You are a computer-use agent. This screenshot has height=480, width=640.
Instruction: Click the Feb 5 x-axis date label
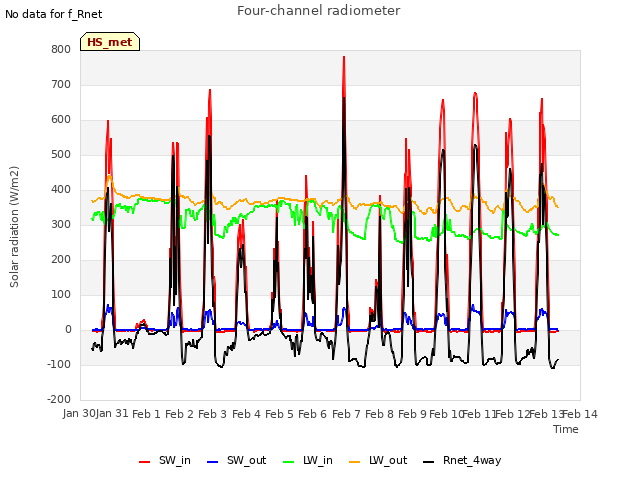click(x=279, y=414)
